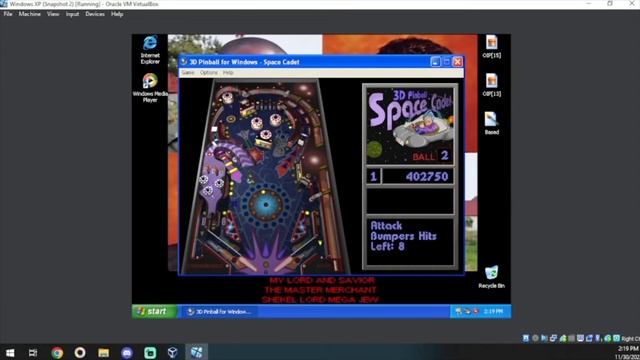
Task: Click the player number 1 box
Action: click(373, 176)
